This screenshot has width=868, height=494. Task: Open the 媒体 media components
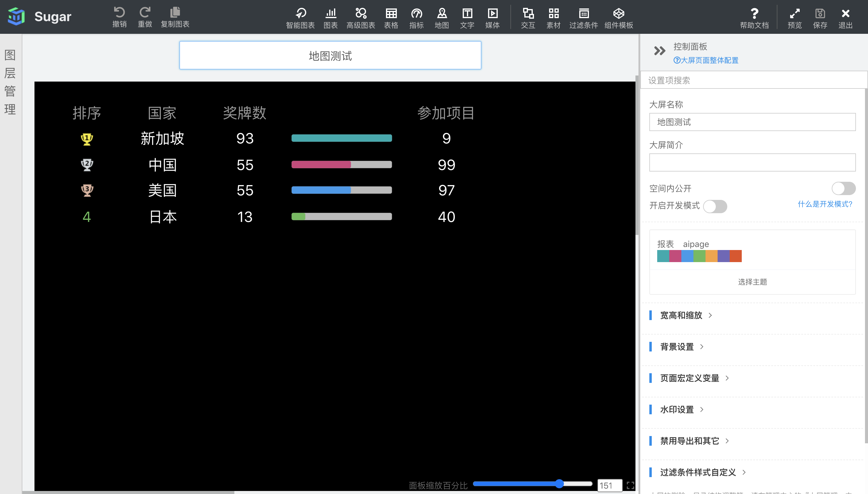click(x=492, y=18)
